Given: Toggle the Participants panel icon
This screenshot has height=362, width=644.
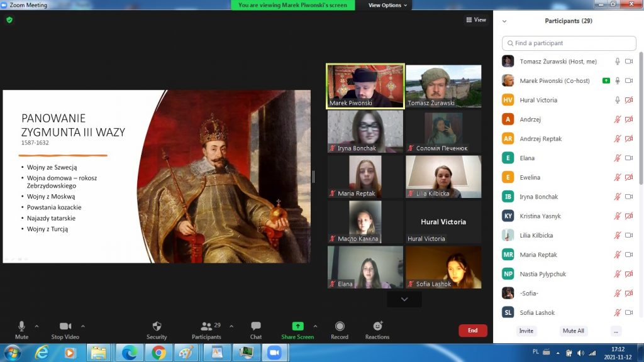Looking at the screenshot, I should [206, 326].
